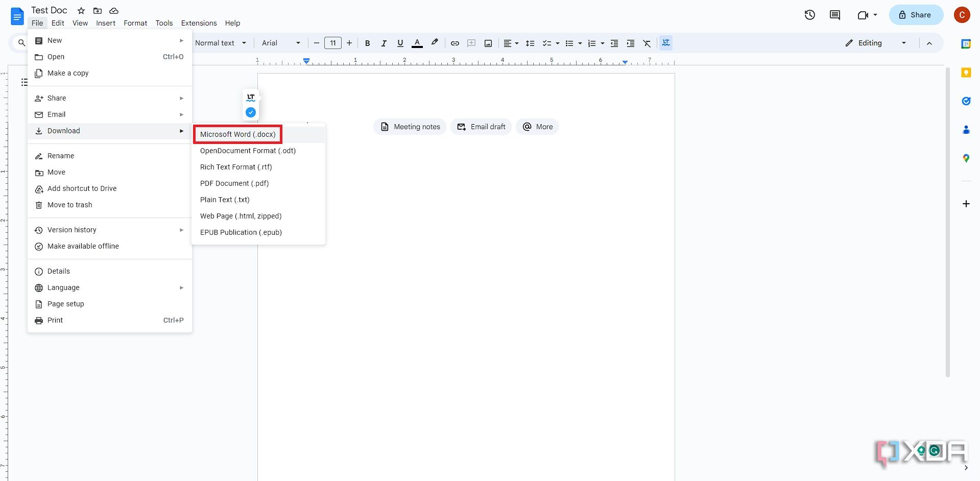Clear formatting with toolbar icon

tap(647, 43)
